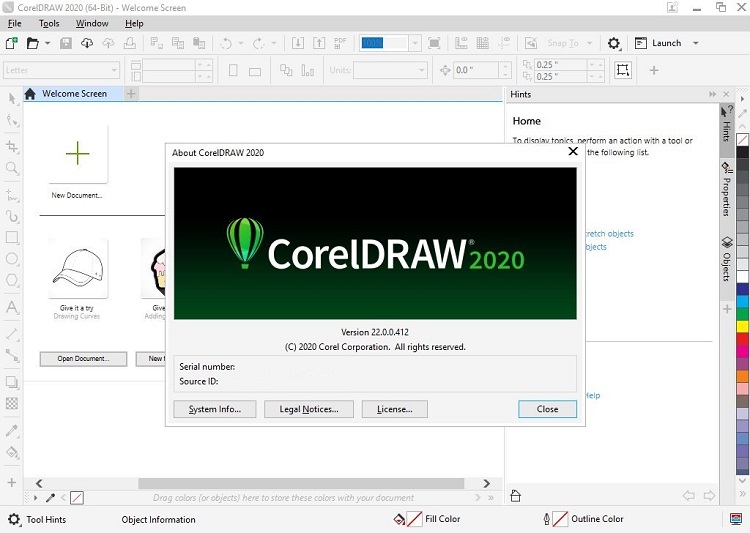Open the cap Drawing Curves thumbnail

(x=78, y=268)
